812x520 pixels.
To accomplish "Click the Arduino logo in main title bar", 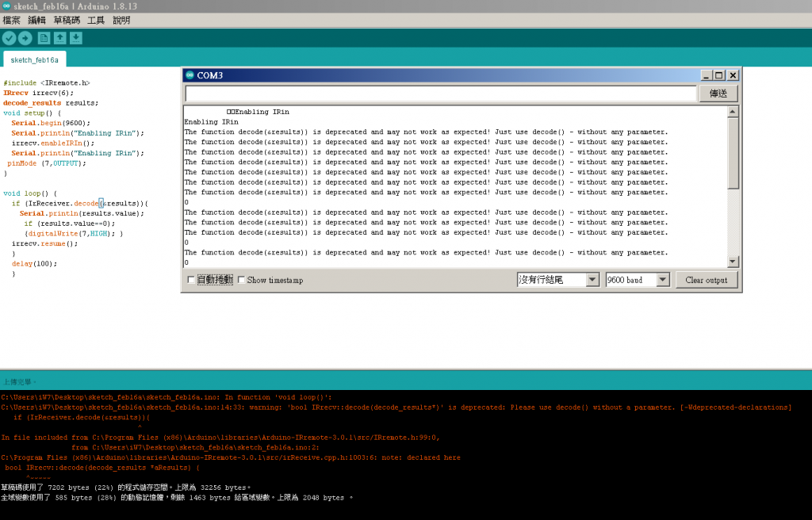I will point(6,6).
